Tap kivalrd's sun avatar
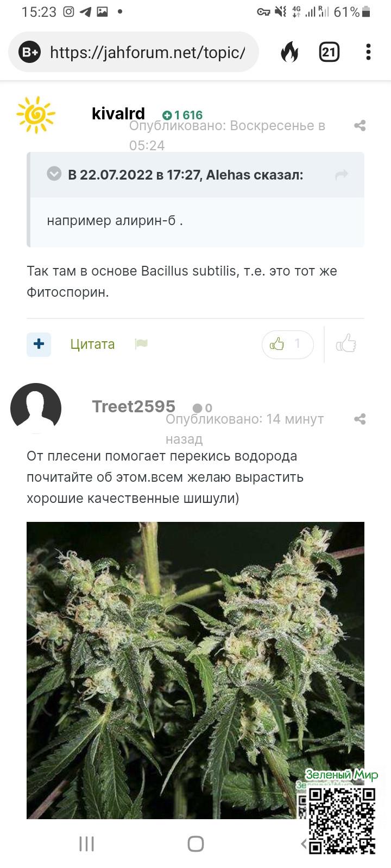Viewport: 391px width, 868px height. 36,114
